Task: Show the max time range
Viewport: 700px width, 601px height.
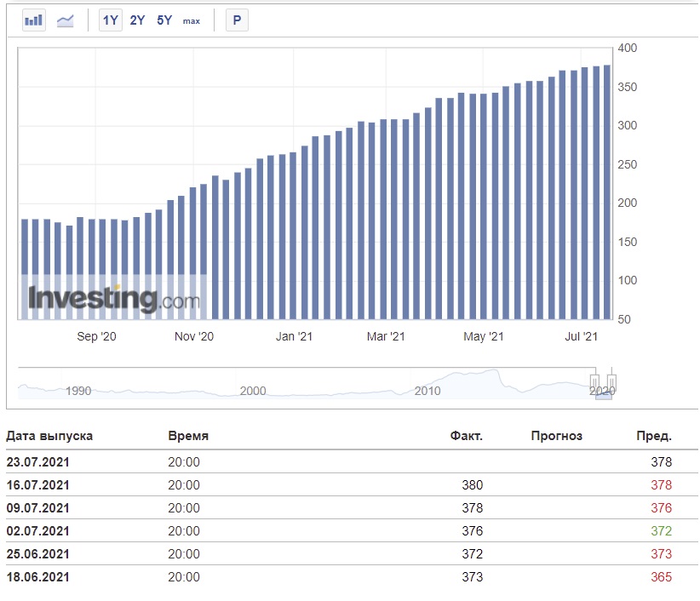Action: pyautogui.click(x=192, y=21)
